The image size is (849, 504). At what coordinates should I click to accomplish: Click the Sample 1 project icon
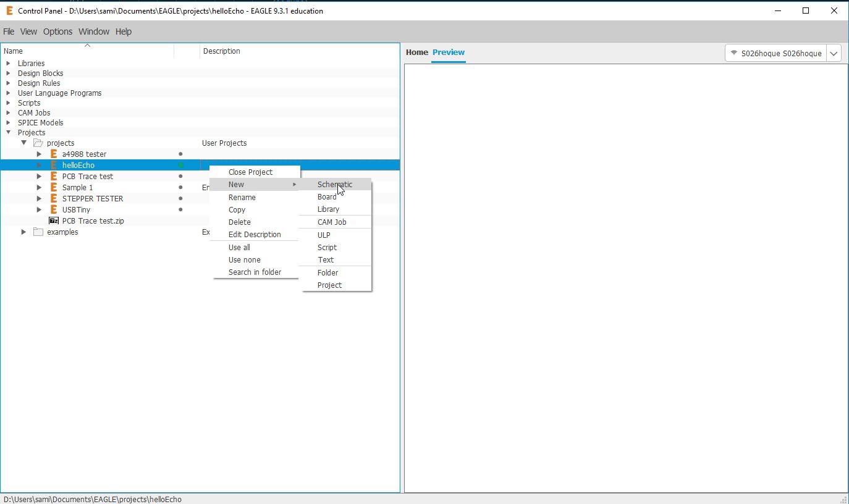point(54,187)
